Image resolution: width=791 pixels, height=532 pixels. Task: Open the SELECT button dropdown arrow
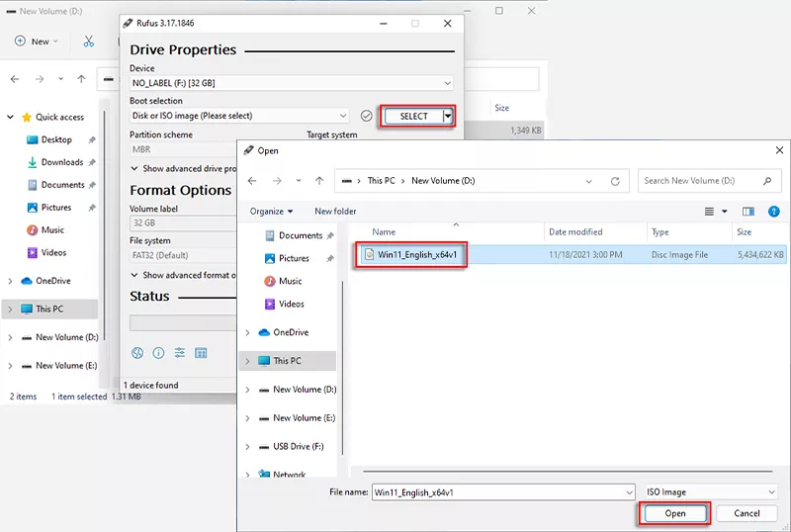click(448, 116)
